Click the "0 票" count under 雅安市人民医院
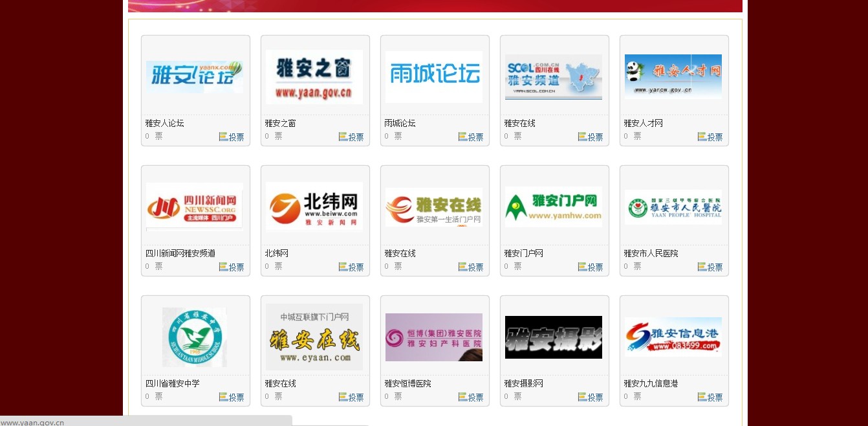868x426 pixels. [633, 266]
